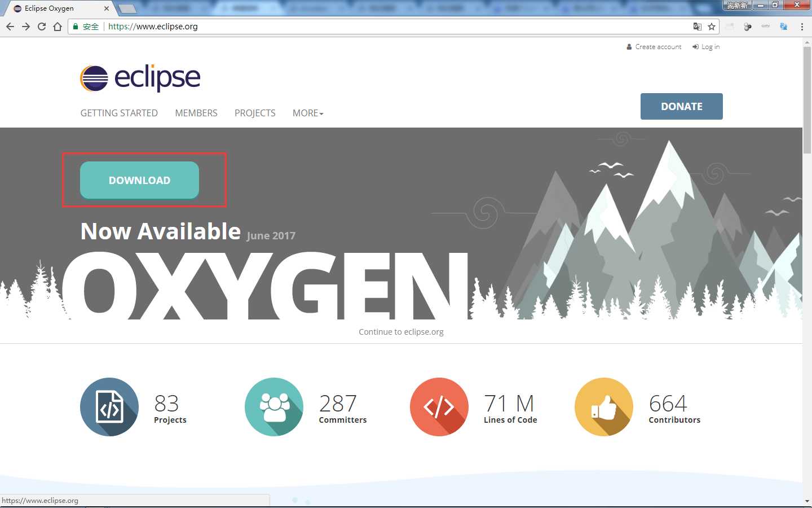Click the Donate button
The image size is (812, 508).
682,106
